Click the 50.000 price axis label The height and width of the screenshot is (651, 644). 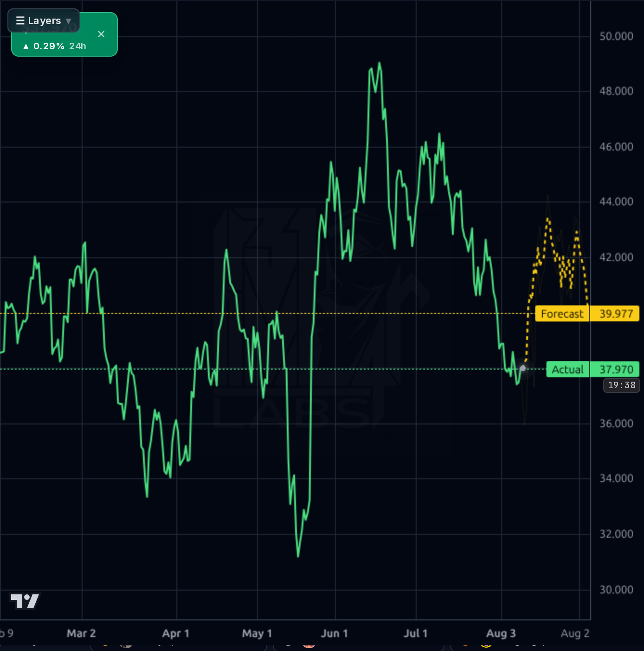click(x=616, y=36)
